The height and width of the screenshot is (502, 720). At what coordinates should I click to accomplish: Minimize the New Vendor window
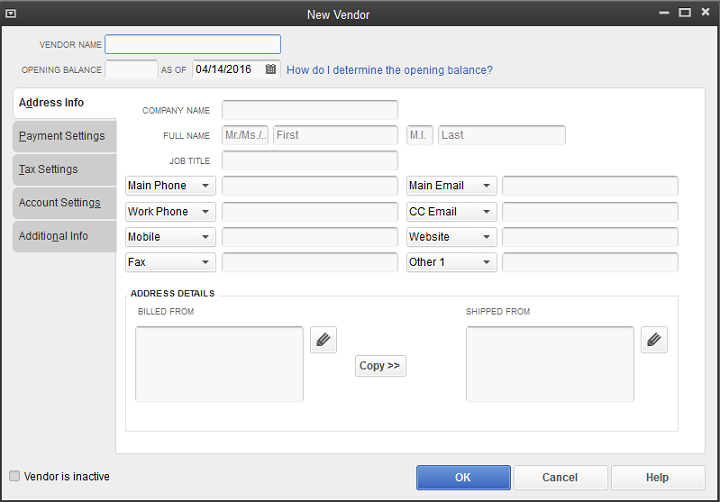[664, 13]
